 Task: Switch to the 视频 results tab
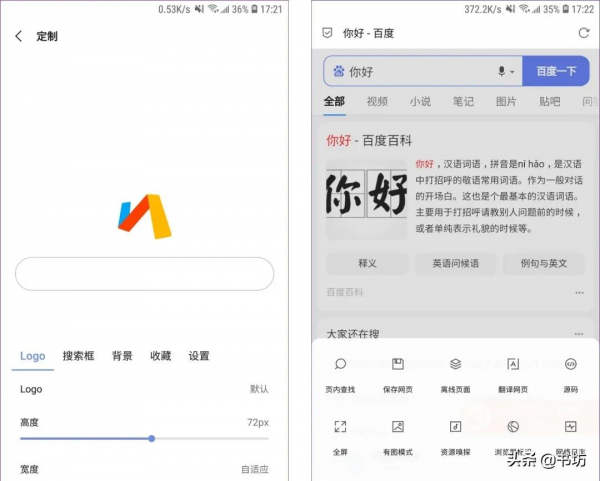click(x=377, y=101)
